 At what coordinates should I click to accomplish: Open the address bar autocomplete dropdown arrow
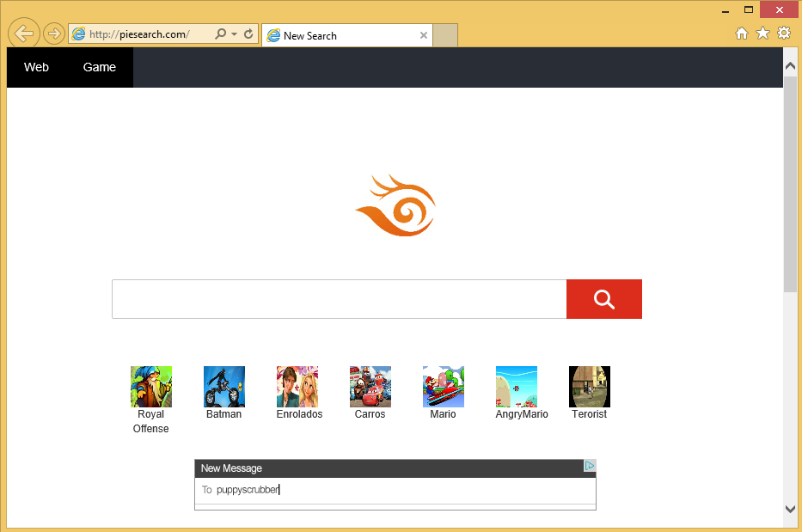coord(235,34)
